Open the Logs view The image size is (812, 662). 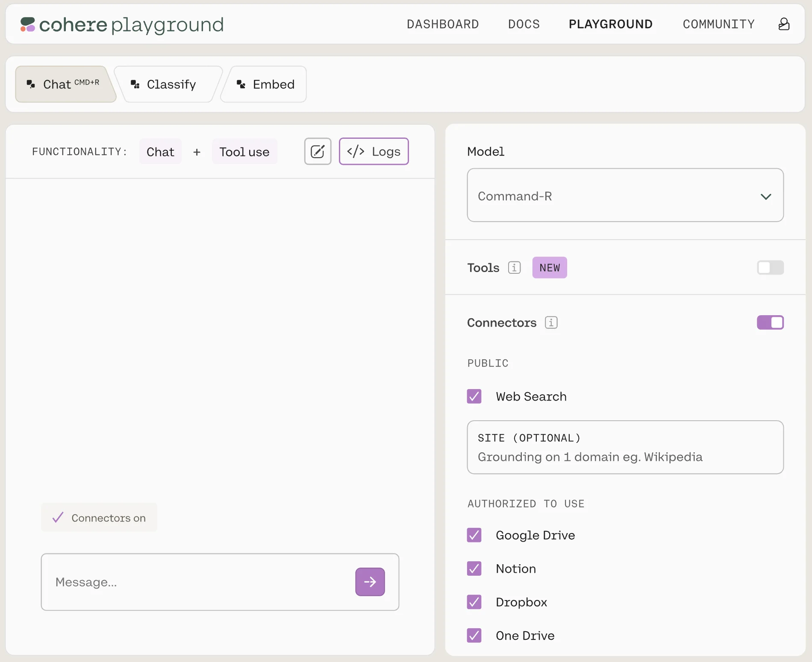[374, 151]
